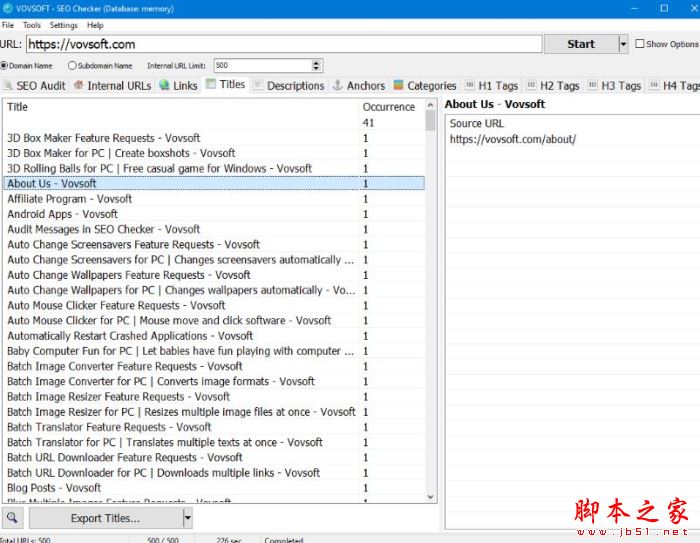
Task: Click the SEO Audit tab icon
Action: click(8, 85)
